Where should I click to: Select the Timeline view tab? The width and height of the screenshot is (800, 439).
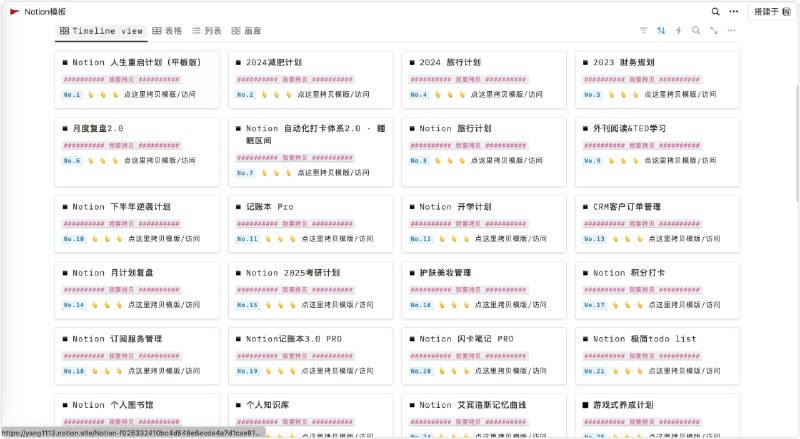101,31
